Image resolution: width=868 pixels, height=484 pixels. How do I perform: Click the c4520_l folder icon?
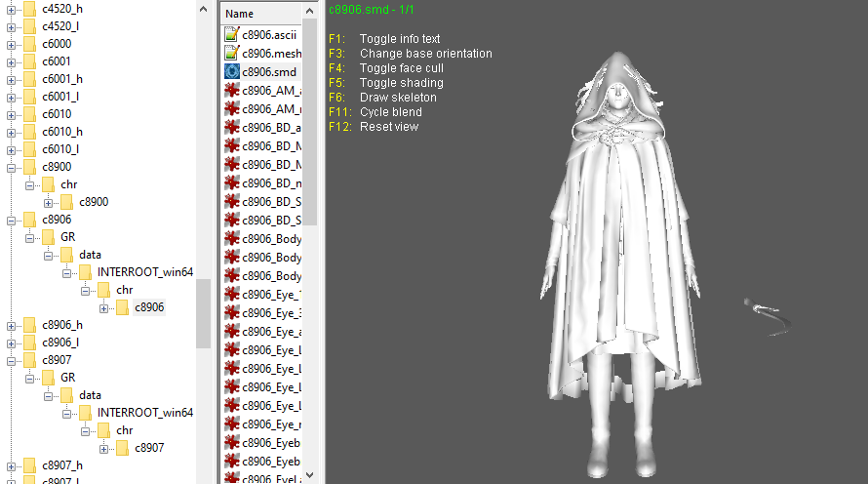30,26
